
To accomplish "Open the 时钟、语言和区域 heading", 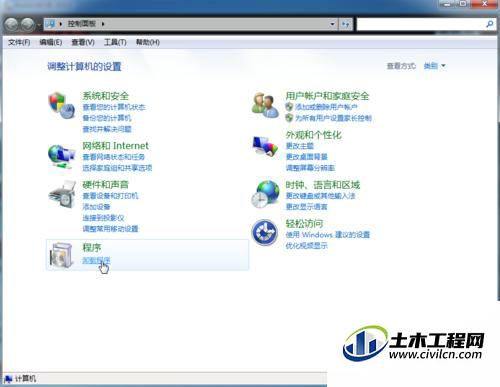I will point(323,184).
